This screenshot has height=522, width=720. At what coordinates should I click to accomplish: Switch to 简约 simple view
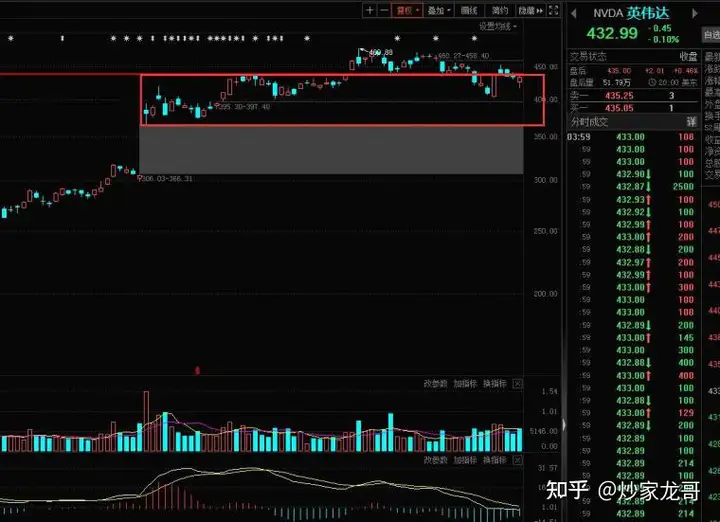(x=500, y=10)
